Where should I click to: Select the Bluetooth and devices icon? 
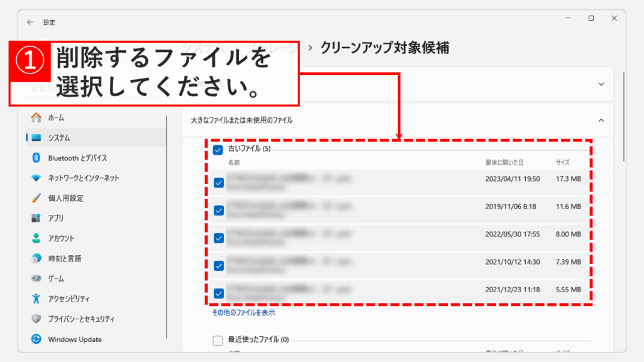(x=36, y=158)
